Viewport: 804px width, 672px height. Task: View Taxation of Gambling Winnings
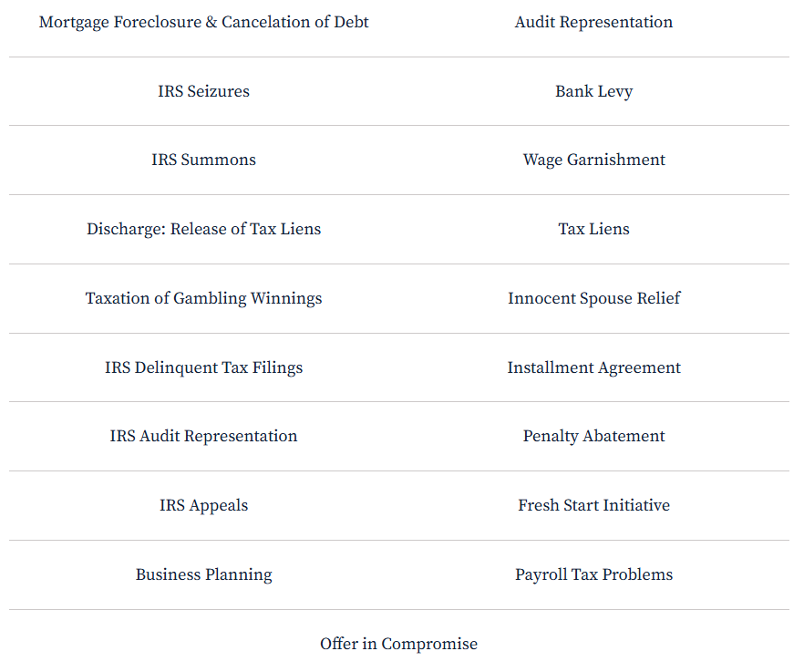point(203,298)
